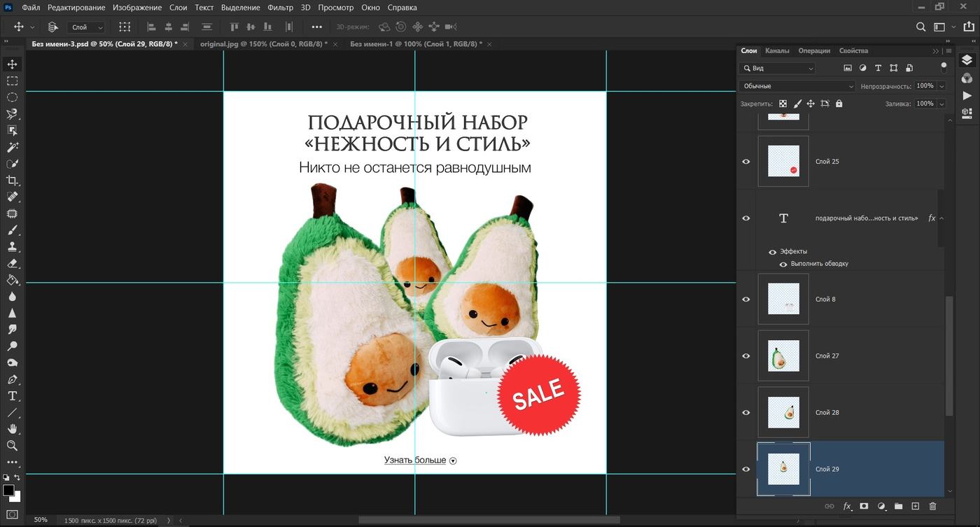The width and height of the screenshot is (980, 527).
Task: Open the Фильтр menu
Action: (280, 8)
